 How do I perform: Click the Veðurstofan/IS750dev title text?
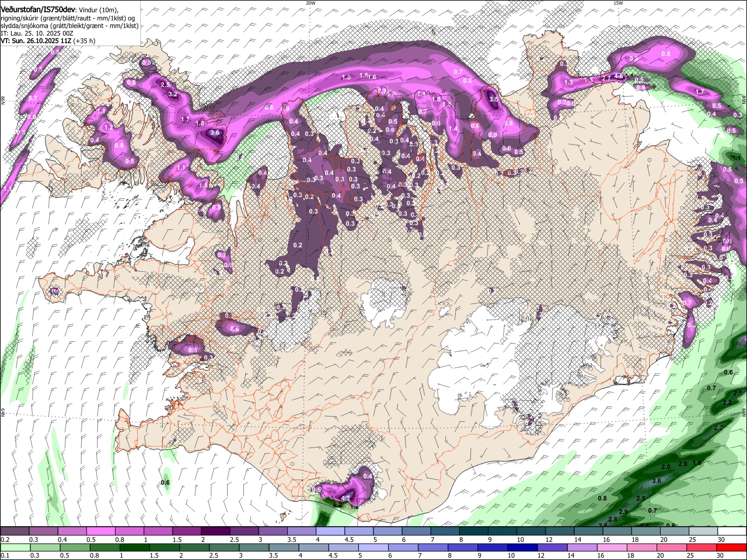click(38, 9)
